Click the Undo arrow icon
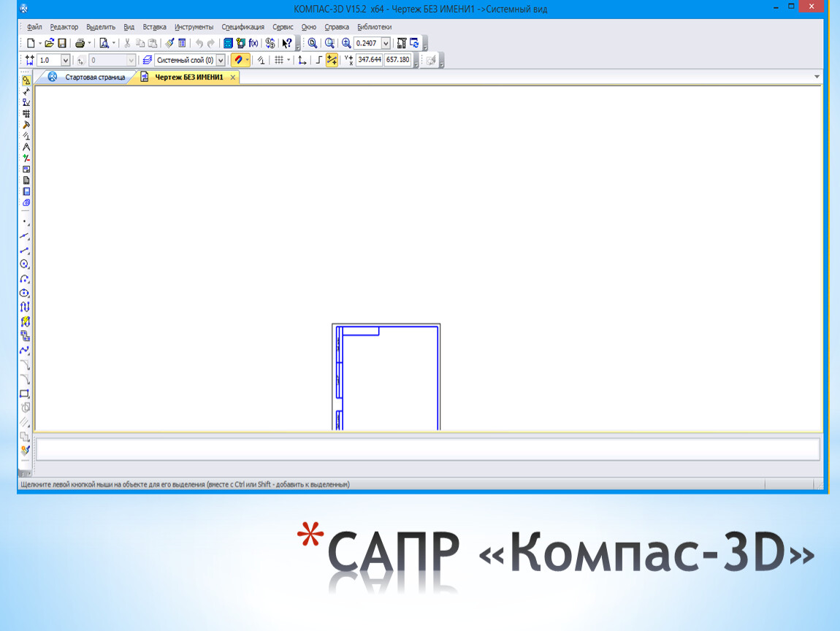This screenshot has height=631, width=840. coord(199,43)
